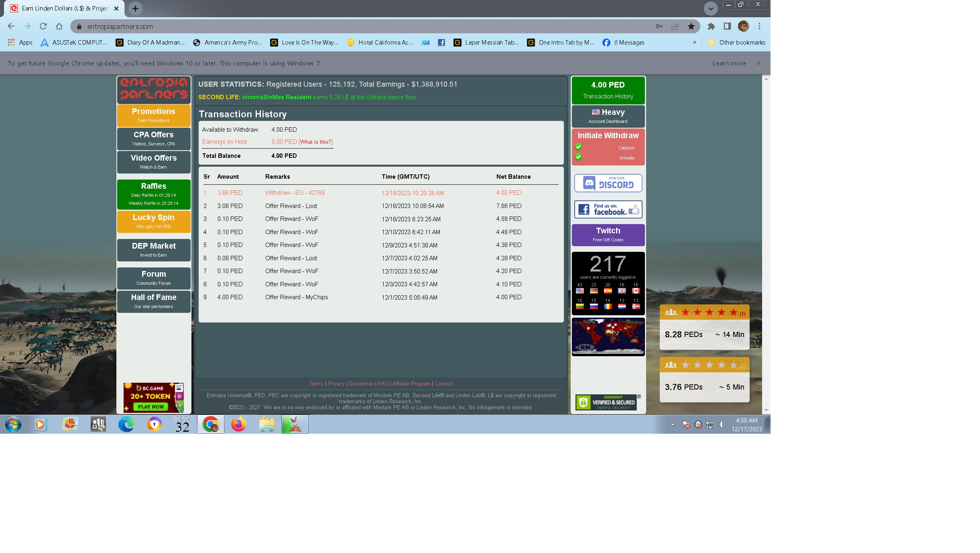Open File Explorer folder on taskbar

coord(266,424)
